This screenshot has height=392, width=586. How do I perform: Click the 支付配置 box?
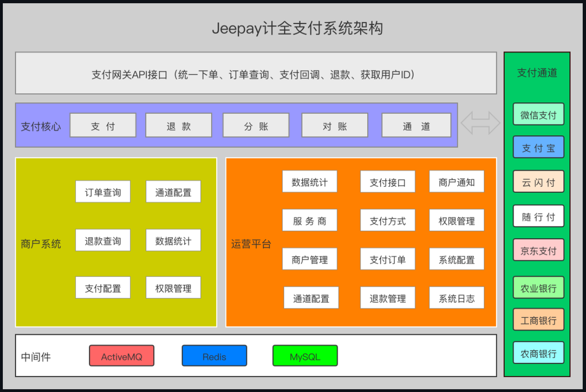pos(103,288)
